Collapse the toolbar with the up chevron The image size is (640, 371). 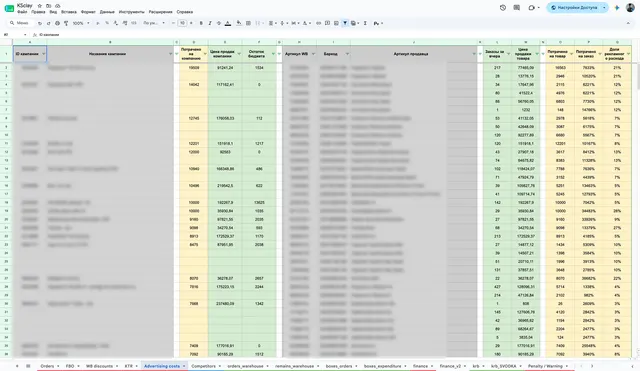pos(628,23)
